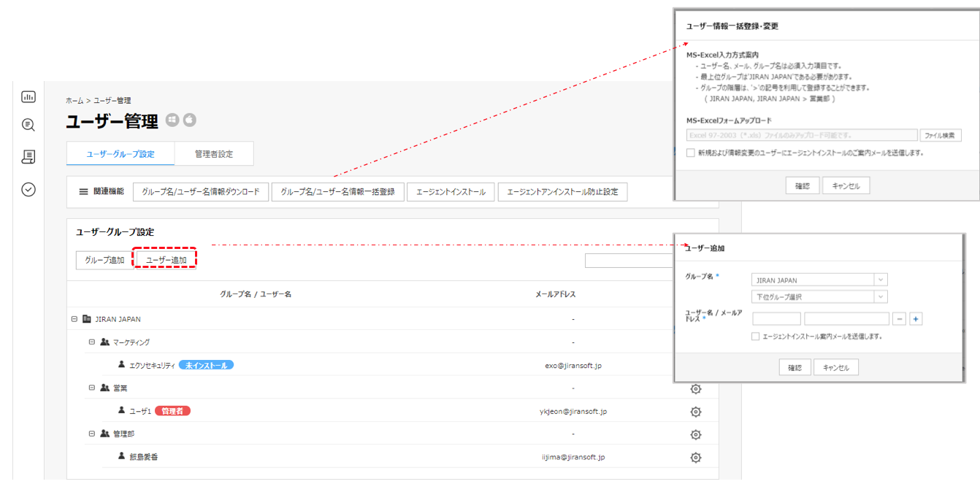Collapse the マーケティング group node

point(92,342)
